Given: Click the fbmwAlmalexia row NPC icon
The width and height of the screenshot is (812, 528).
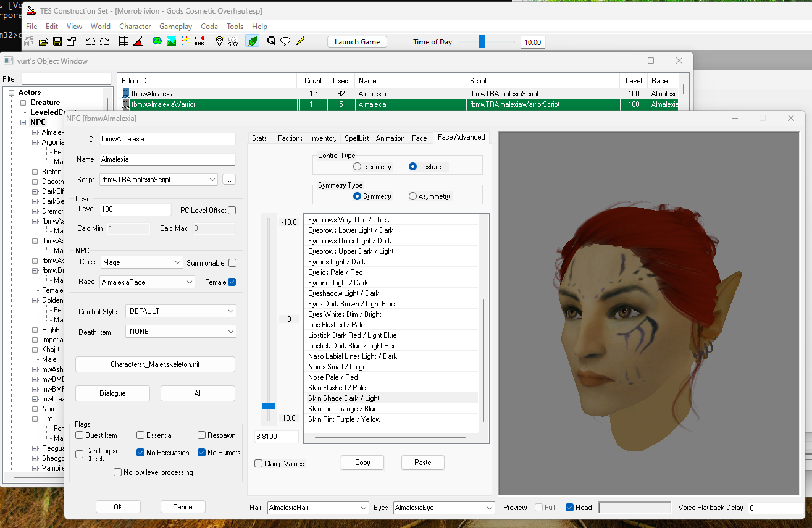Looking at the screenshot, I should point(126,94).
